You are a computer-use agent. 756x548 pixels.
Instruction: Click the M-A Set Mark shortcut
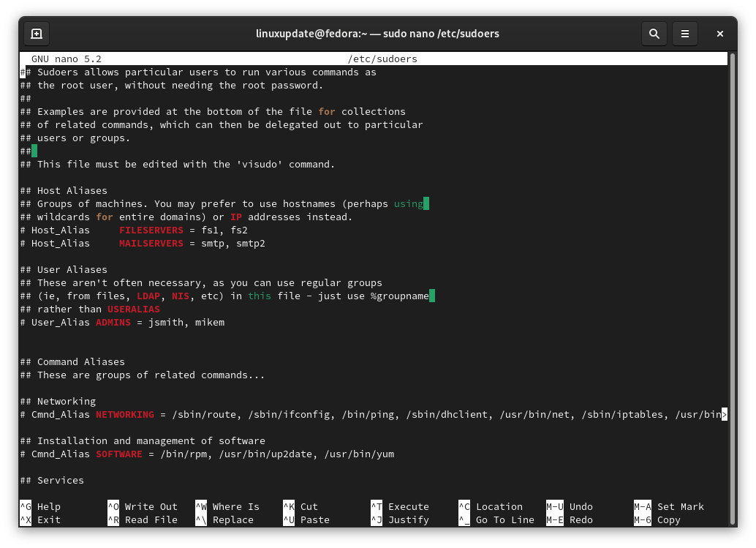click(669, 506)
